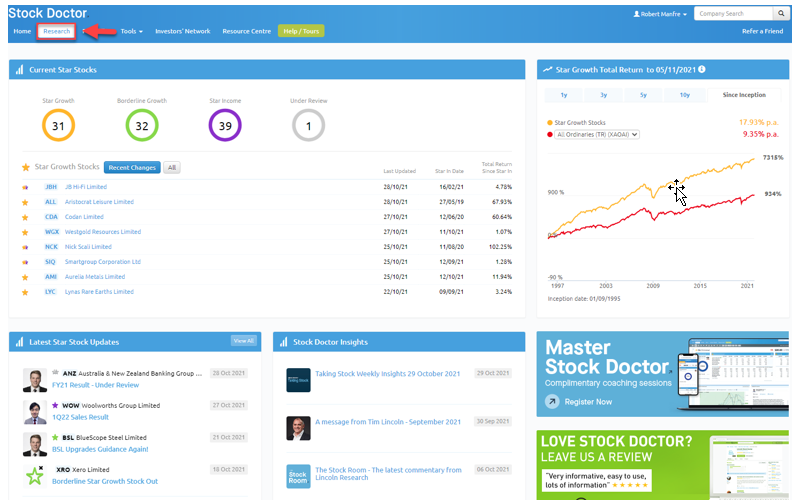Click the Stock Doctor logo
Image resolution: width=796 pixels, height=500 pixels.
(x=48, y=13)
